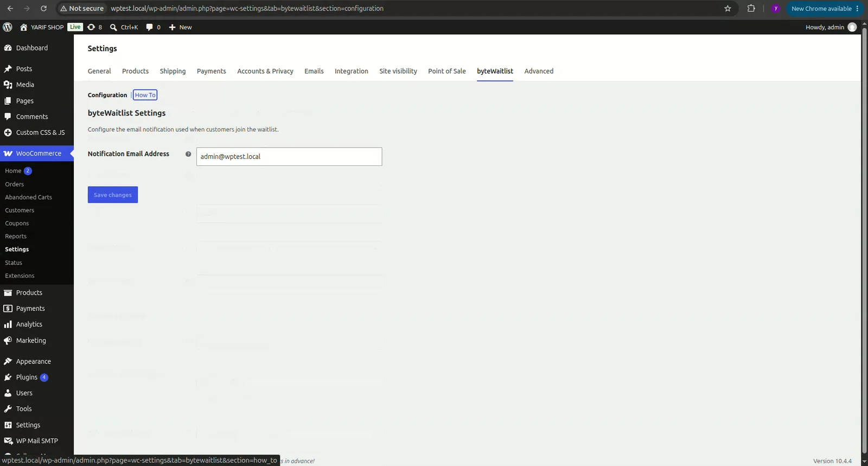The image size is (868, 466).
Task: Click the WordPress logo icon in admin bar
Action: tap(8, 27)
